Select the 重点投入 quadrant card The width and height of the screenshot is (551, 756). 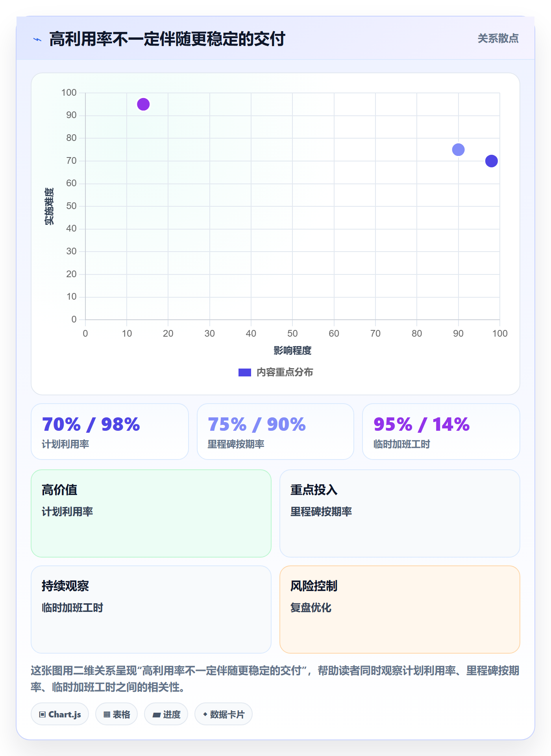point(400,513)
